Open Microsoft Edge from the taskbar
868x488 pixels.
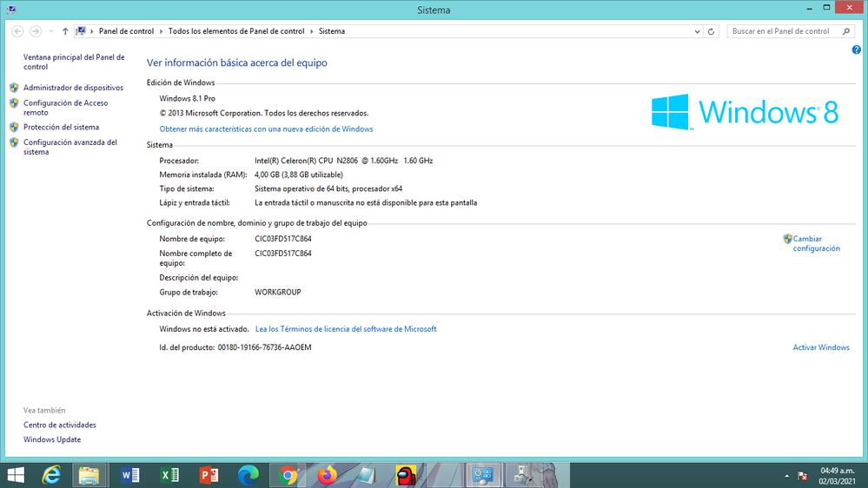(x=248, y=475)
